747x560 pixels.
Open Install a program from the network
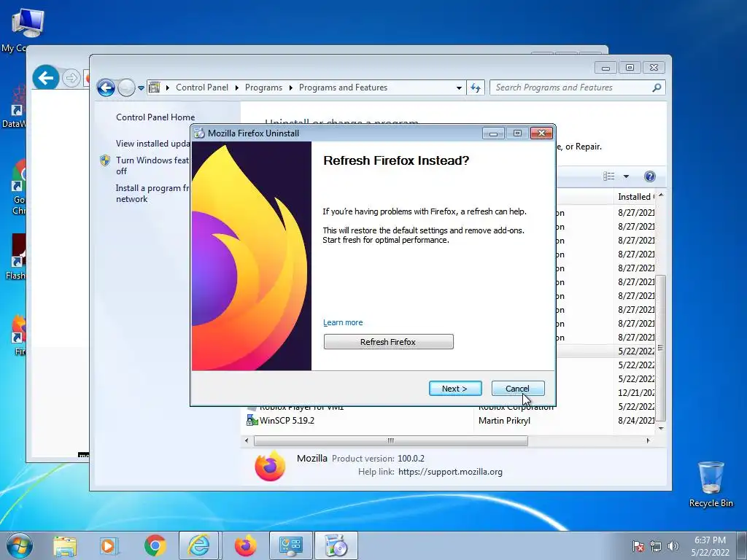tap(152, 193)
